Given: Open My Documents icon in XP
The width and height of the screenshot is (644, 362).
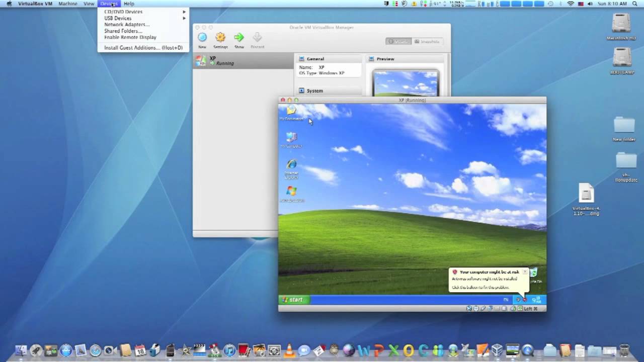Looking at the screenshot, I should (x=291, y=114).
